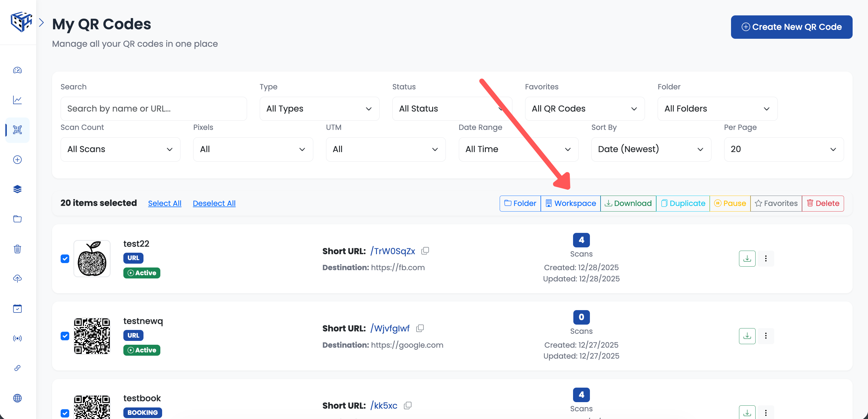Viewport: 868px width, 419px height.
Task: Open the Sort By Date (Newest) dropdown
Action: 651,149
